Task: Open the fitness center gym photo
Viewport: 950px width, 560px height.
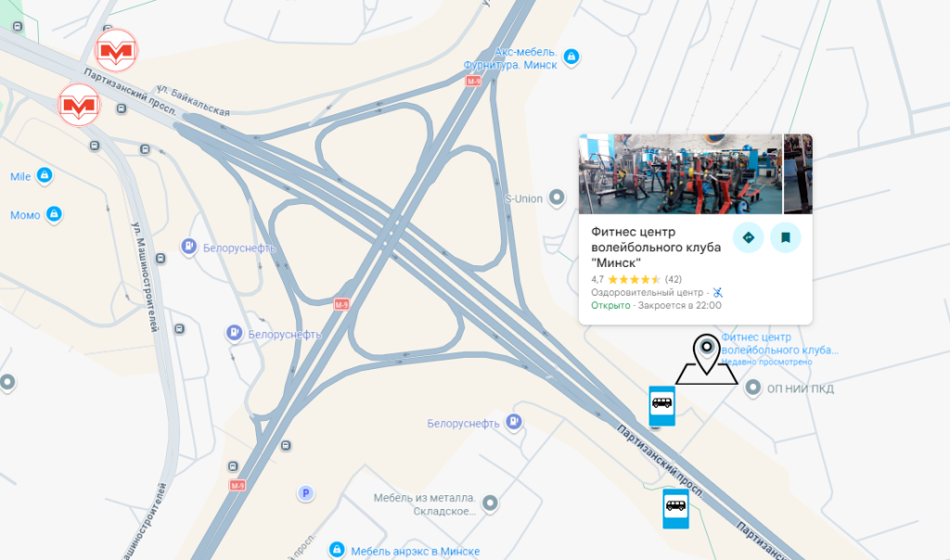Action: click(x=680, y=174)
